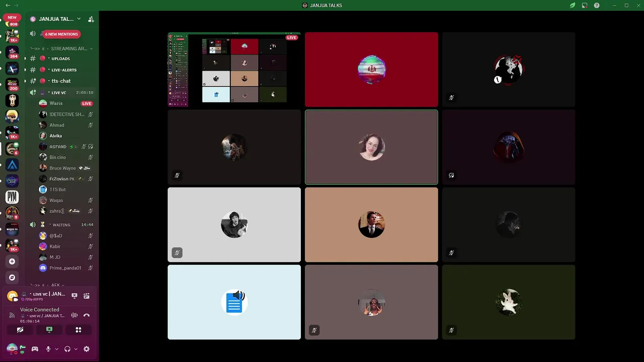
Task: Collapse the STREAMING AR... category
Action: click(61, 49)
